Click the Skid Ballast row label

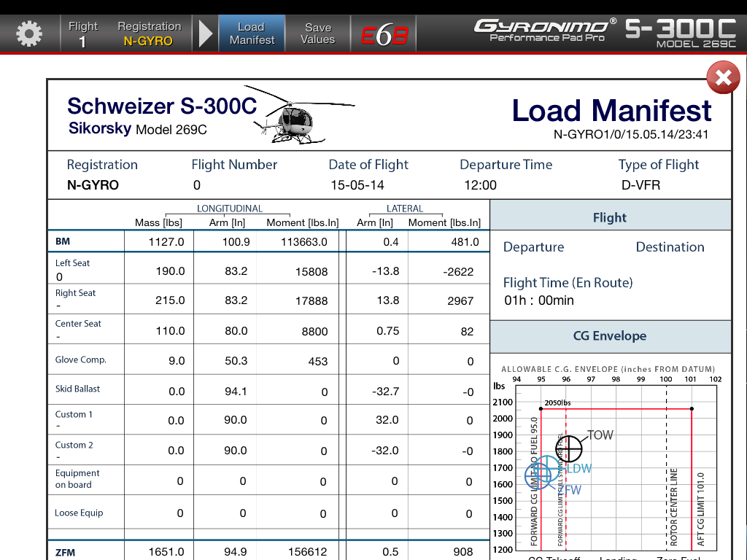pos(77,389)
